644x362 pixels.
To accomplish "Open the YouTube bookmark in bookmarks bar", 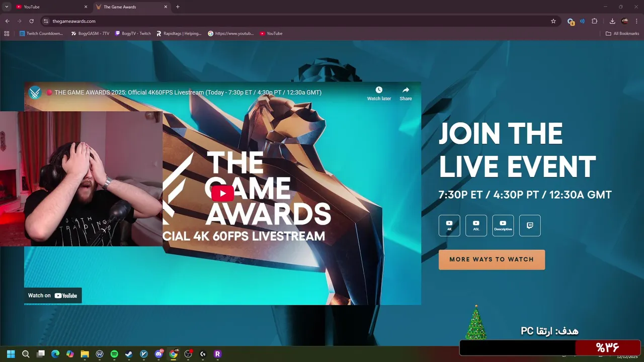I will (271, 34).
